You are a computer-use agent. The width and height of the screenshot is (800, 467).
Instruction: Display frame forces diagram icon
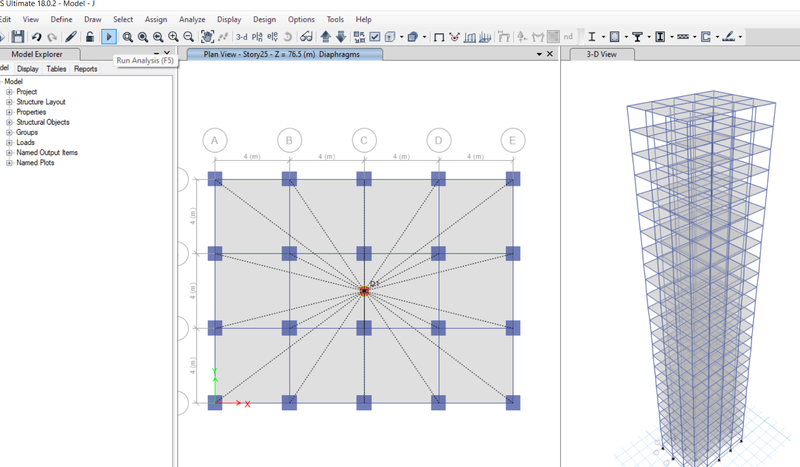point(469,37)
